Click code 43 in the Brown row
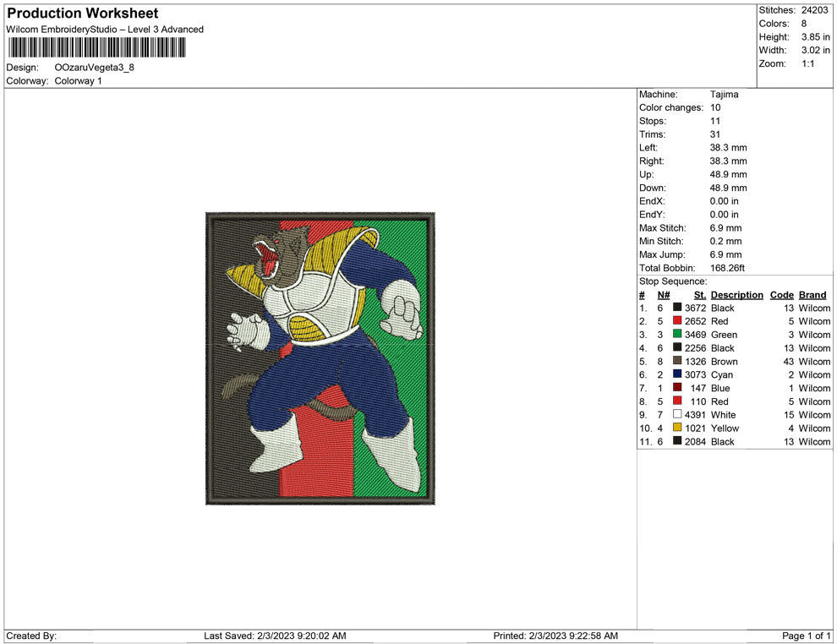The height and width of the screenshot is (644, 837). coord(789,362)
